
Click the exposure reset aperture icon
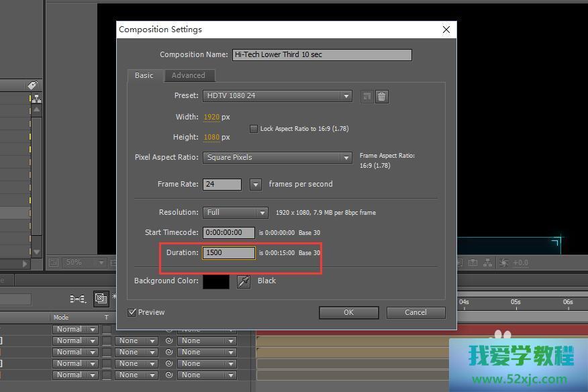[504, 262]
